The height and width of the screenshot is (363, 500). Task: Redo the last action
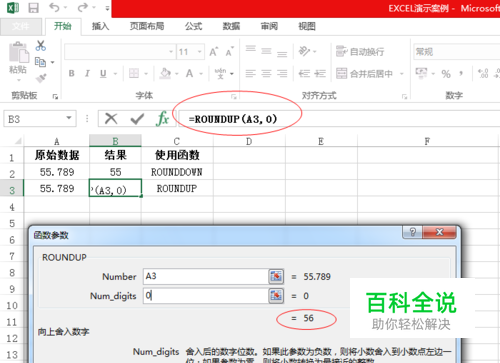(82, 7)
